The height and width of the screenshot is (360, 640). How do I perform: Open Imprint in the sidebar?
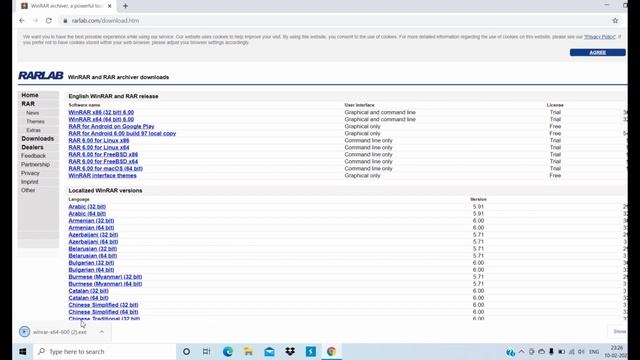(x=29, y=182)
